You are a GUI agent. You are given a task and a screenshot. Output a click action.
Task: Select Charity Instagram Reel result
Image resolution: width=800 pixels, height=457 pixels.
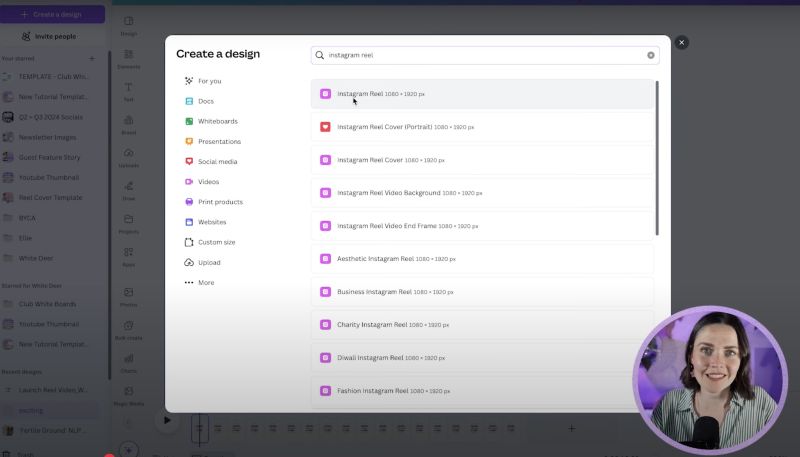point(482,325)
